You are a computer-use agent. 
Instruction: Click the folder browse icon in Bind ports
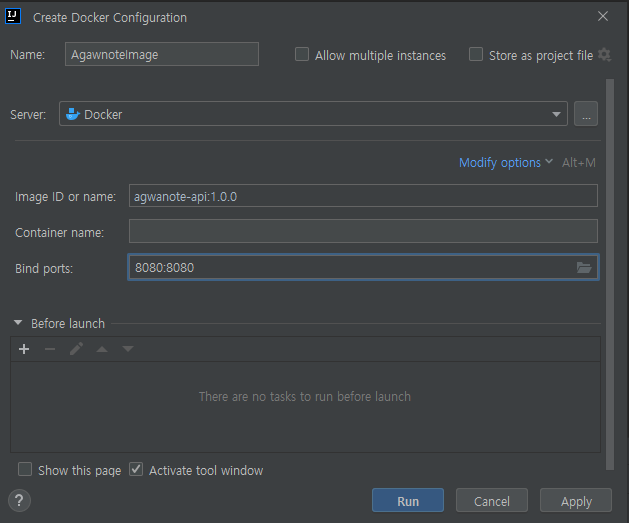(584, 267)
